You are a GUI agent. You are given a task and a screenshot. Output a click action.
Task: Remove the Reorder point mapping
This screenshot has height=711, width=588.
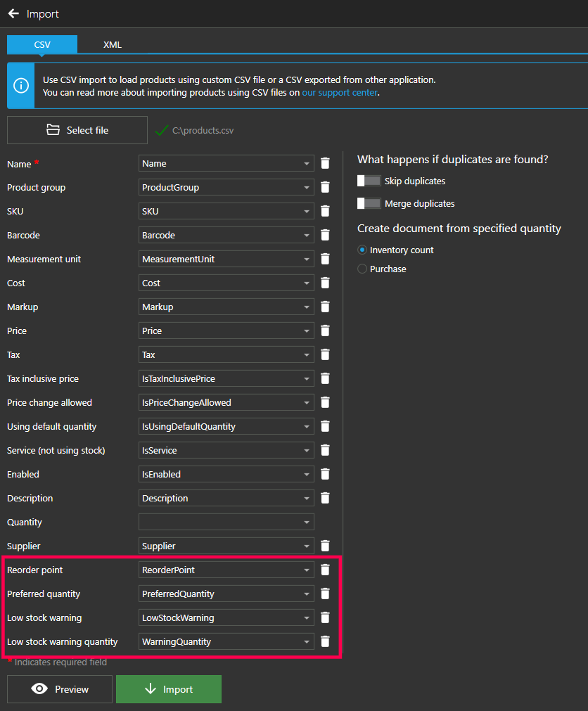(x=325, y=570)
